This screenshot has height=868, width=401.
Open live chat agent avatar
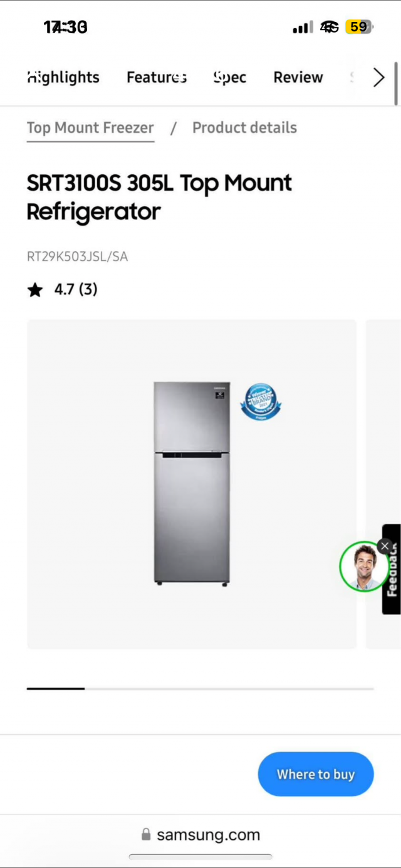[x=363, y=566]
